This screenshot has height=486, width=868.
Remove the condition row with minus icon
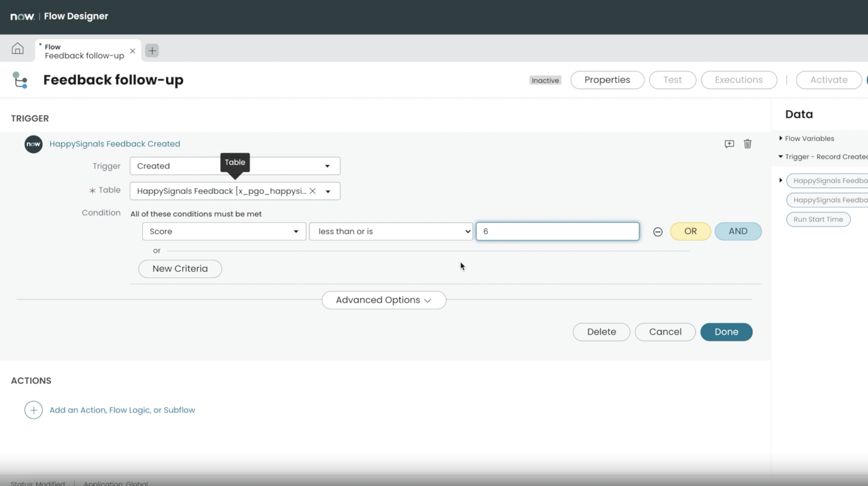658,231
